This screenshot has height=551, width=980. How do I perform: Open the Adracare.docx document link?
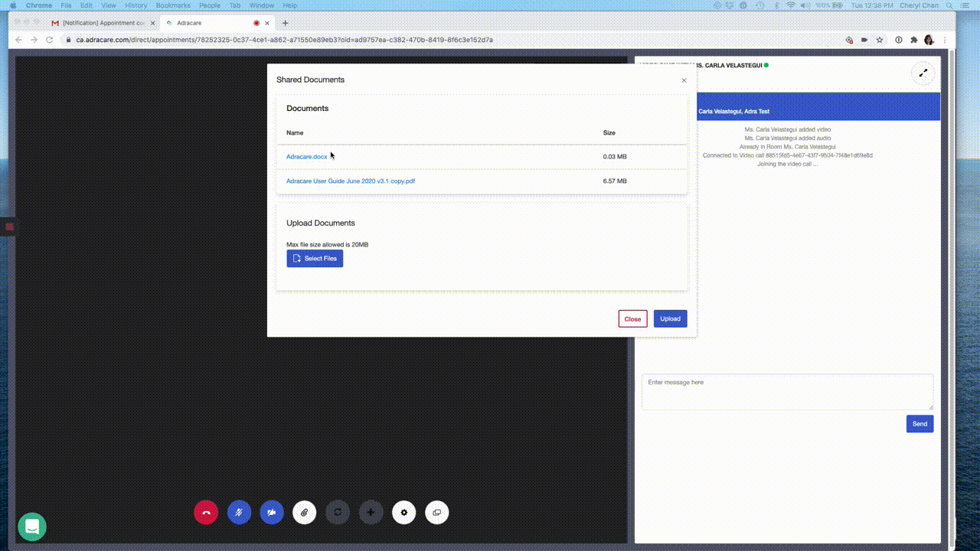(306, 157)
